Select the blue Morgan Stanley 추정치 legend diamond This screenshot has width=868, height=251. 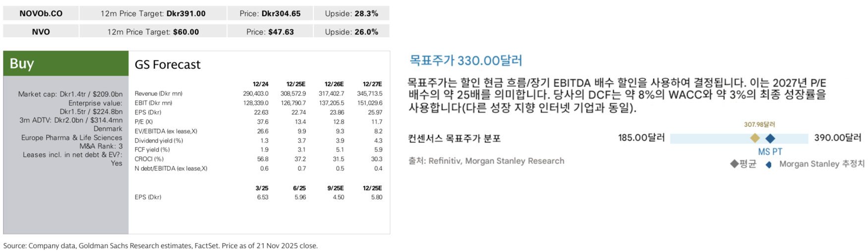(x=768, y=164)
